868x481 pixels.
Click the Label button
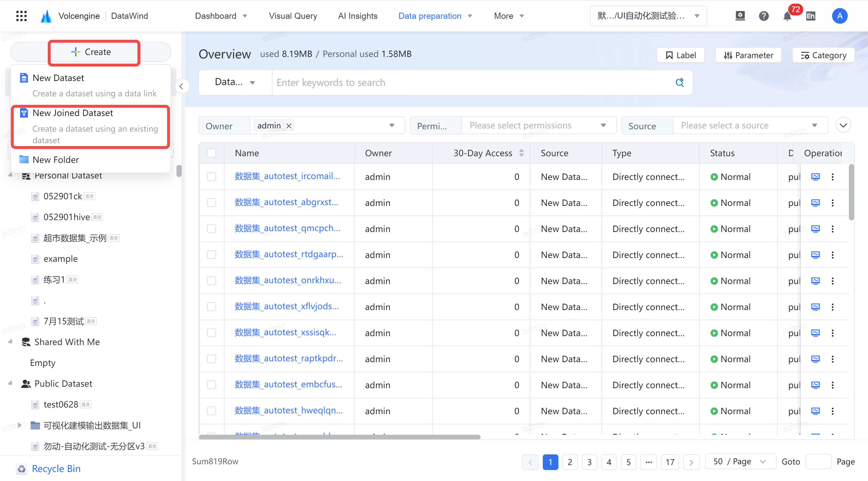click(x=680, y=55)
